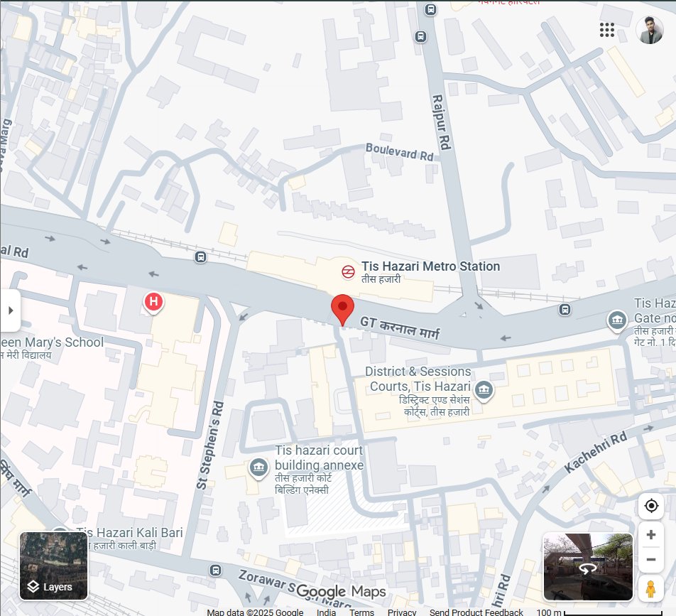The height and width of the screenshot is (616, 676).
Task: Click the Kachehri Rd road label
Action: click(x=595, y=452)
